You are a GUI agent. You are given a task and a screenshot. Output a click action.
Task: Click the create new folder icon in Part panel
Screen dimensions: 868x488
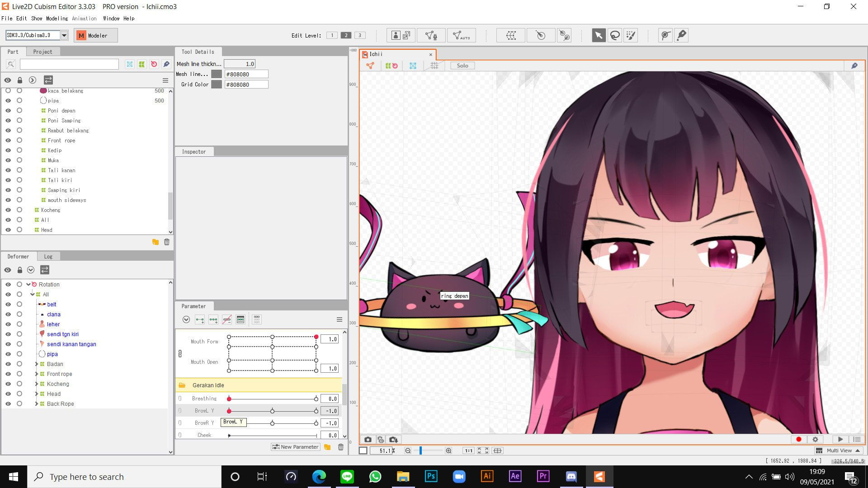(155, 242)
